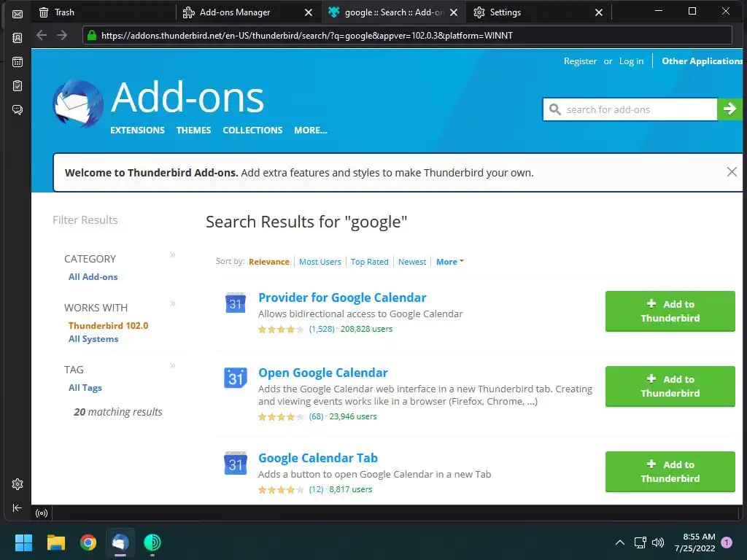Open the Chat sidebar icon
The height and width of the screenshot is (560, 747).
pyautogui.click(x=18, y=110)
